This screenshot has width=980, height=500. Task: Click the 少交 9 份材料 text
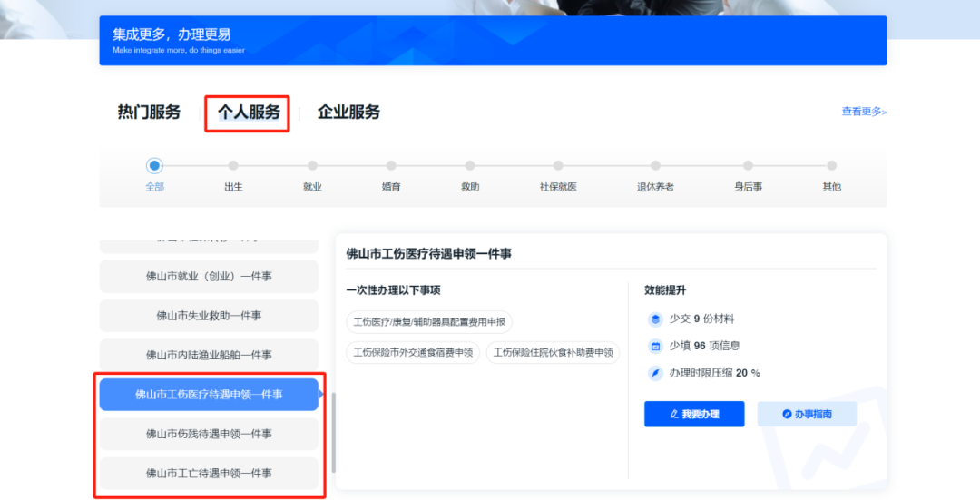701,319
